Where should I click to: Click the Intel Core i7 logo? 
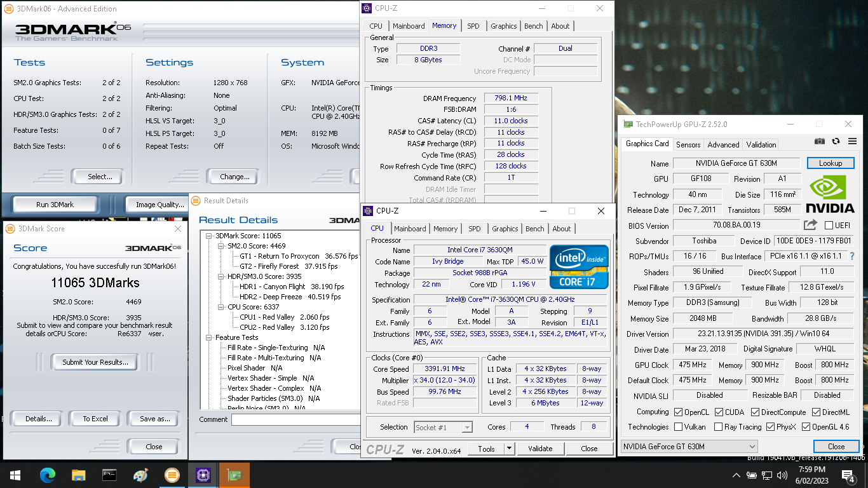579,267
